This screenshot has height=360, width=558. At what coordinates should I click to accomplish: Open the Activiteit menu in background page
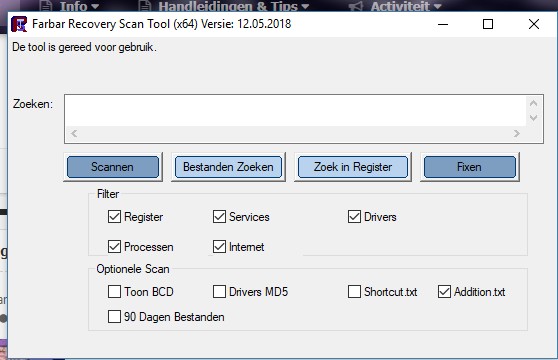pos(395,6)
